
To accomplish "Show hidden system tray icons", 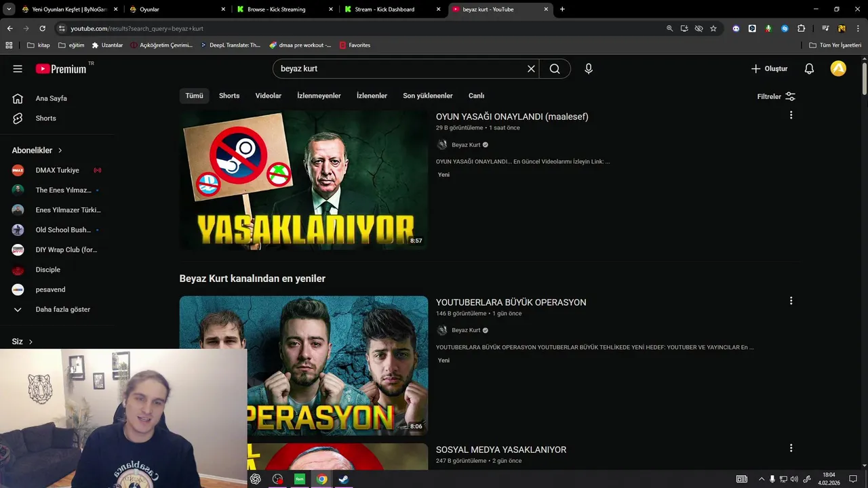I will (761, 479).
